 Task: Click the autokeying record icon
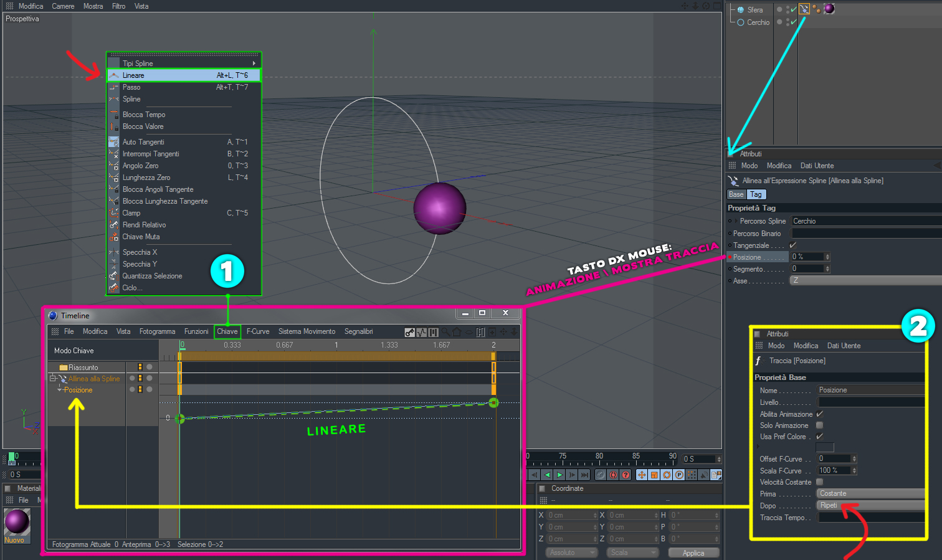[613, 475]
